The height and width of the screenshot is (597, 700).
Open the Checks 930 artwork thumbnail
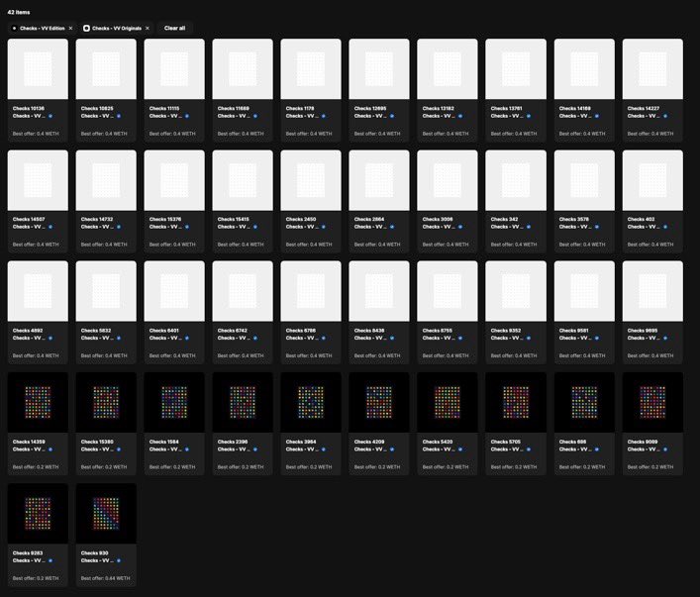(x=106, y=514)
